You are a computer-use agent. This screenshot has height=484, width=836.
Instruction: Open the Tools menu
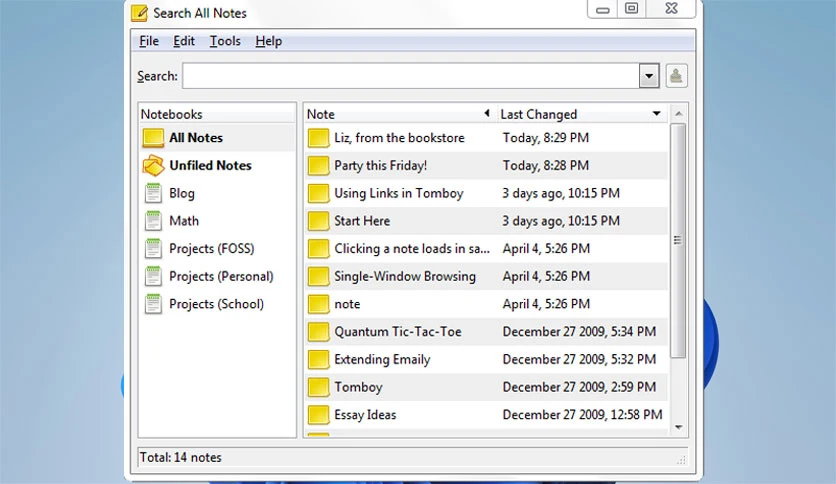tap(225, 41)
